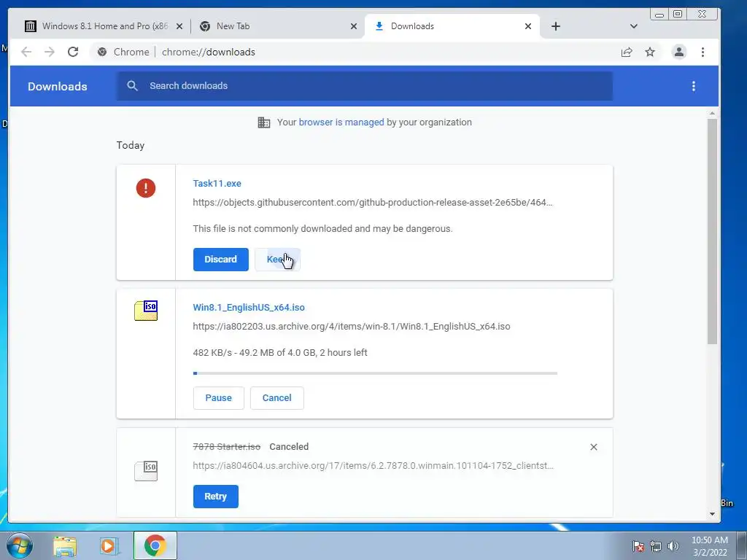Viewport: 747px width, 560px height.
Task: Click the red warning icon for Task11.exe
Action: (146, 188)
